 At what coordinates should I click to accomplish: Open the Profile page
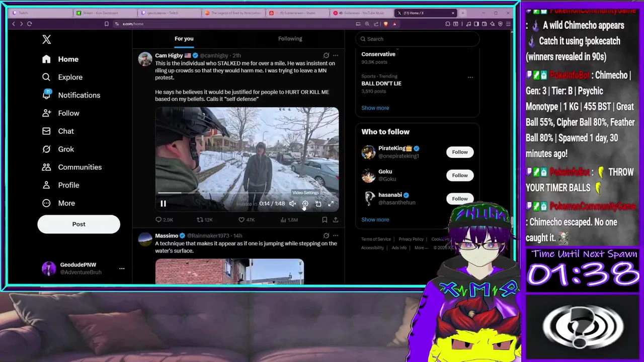60,185
